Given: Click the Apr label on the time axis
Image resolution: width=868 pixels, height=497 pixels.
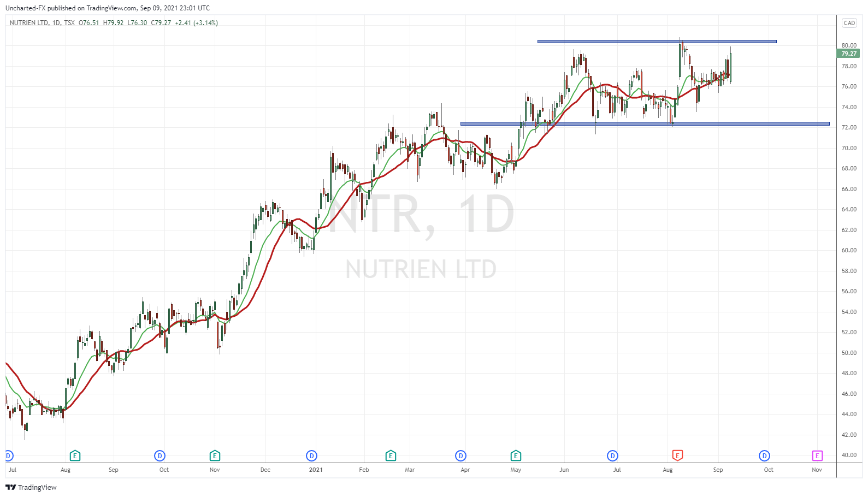Looking at the screenshot, I should coord(465,470).
